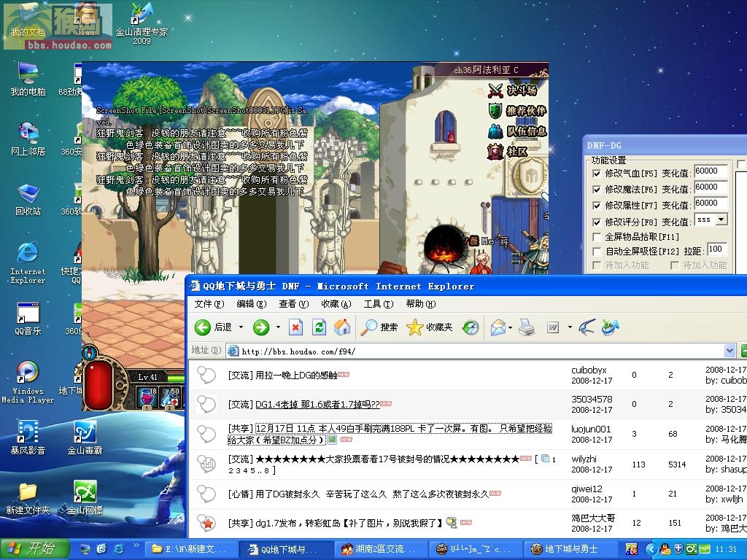
Task: Open thread DG1.4老掉 那1.6或者1.7掉吗??
Action: click(317, 405)
